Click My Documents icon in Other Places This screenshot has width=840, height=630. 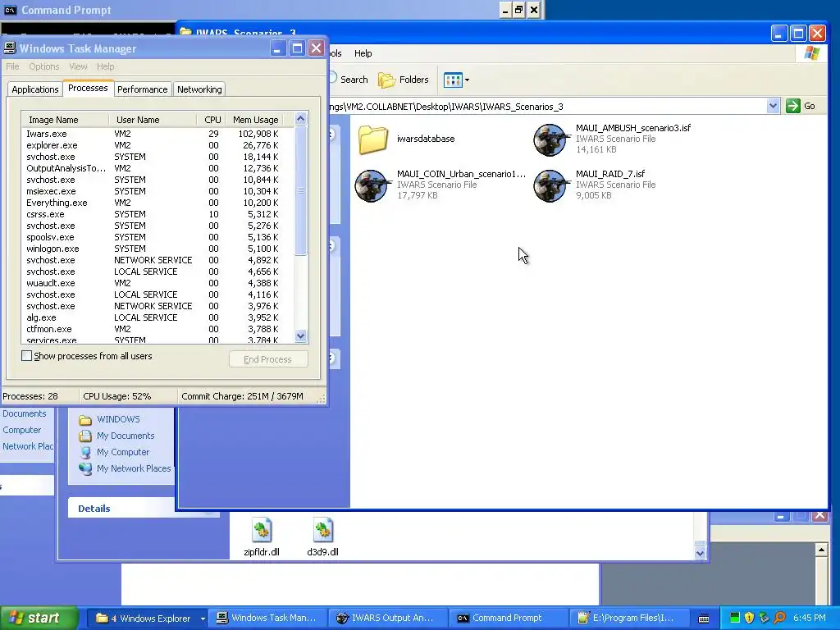pyautogui.click(x=85, y=436)
